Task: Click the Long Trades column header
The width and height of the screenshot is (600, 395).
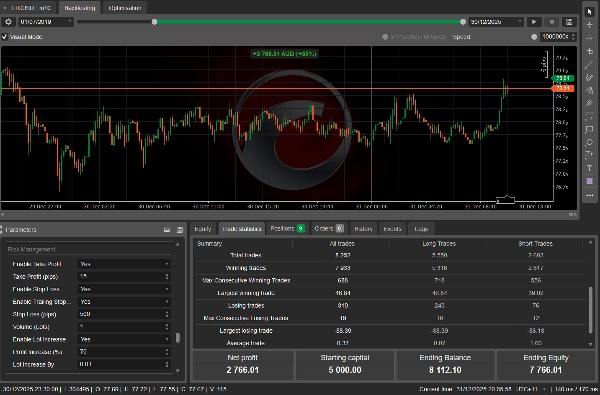Action: coord(439,243)
